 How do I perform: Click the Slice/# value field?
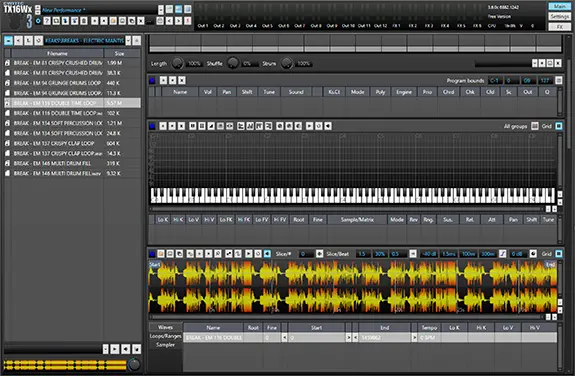point(306,254)
